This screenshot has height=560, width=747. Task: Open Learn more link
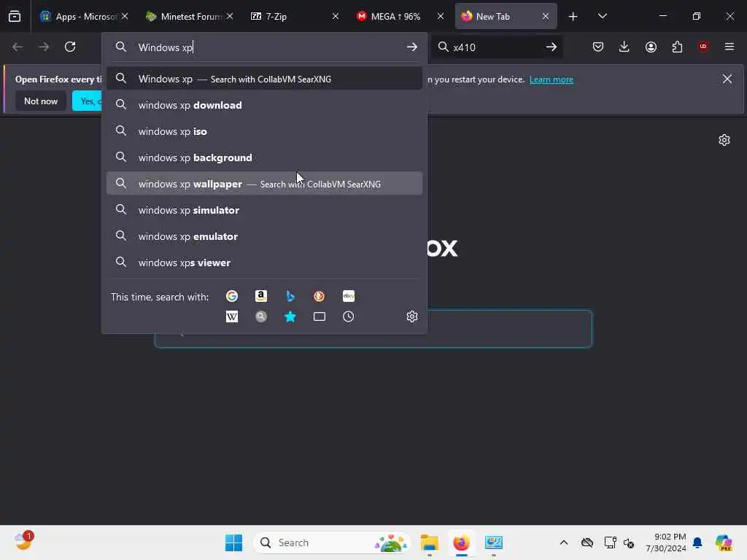551,79
